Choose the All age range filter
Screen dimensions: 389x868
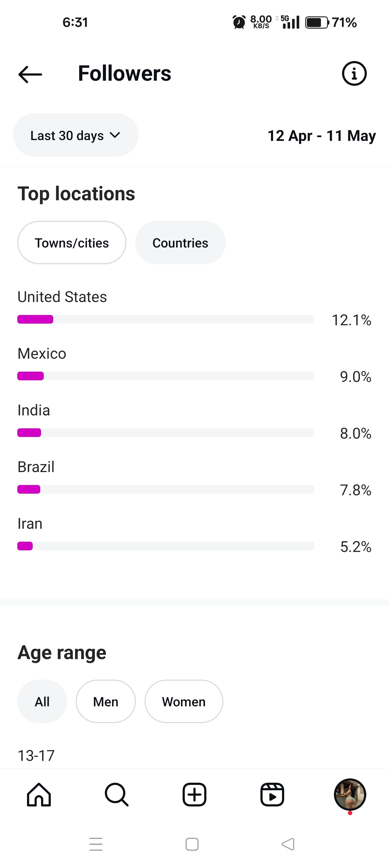point(42,701)
